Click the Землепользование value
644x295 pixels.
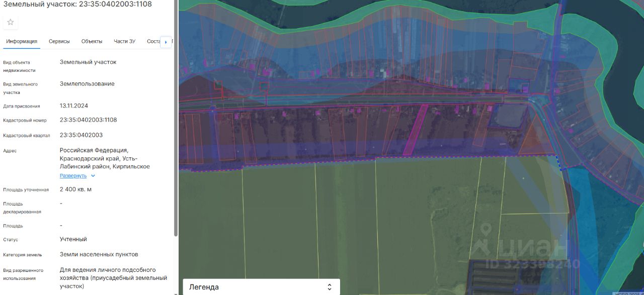point(87,84)
